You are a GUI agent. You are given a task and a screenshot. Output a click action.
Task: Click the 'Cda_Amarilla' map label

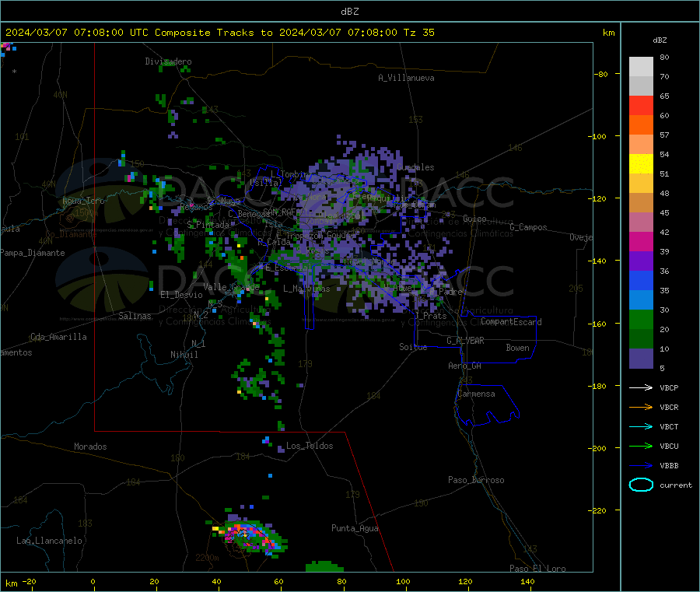58,337
